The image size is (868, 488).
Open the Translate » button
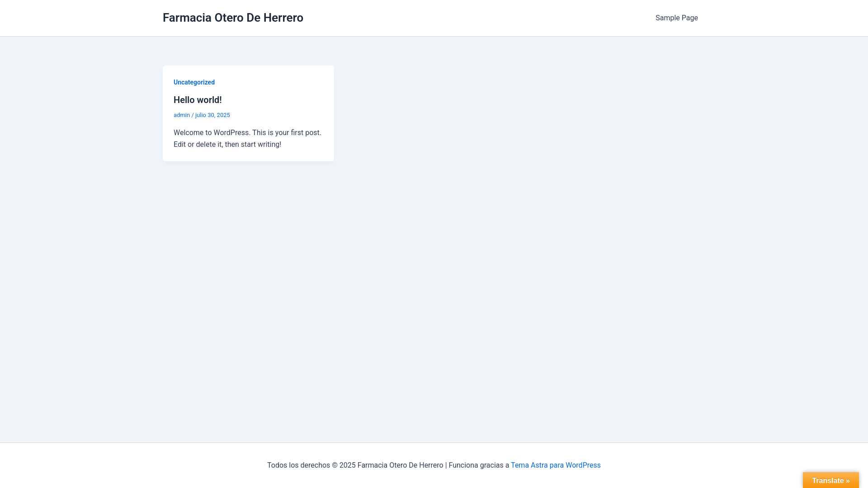[830, 480]
